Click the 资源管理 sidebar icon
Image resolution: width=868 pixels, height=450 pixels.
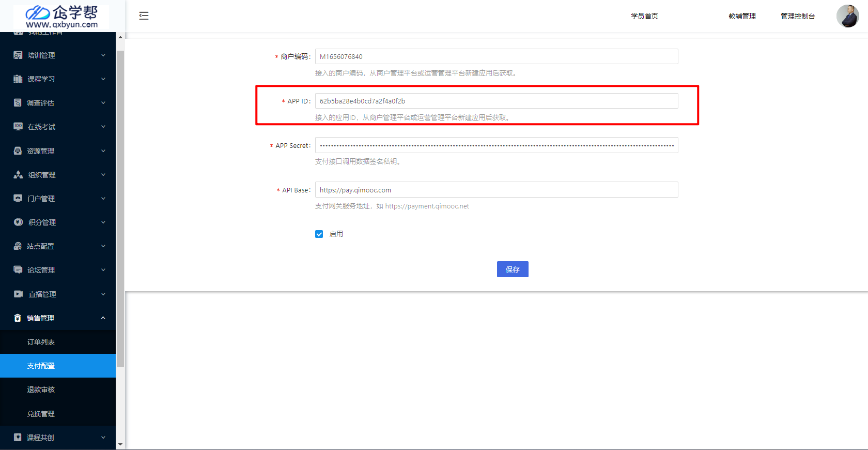[18, 151]
